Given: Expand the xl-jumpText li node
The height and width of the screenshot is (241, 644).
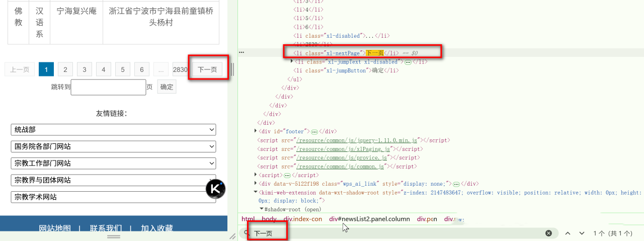Looking at the screenshot, I should tap(292, 61).
